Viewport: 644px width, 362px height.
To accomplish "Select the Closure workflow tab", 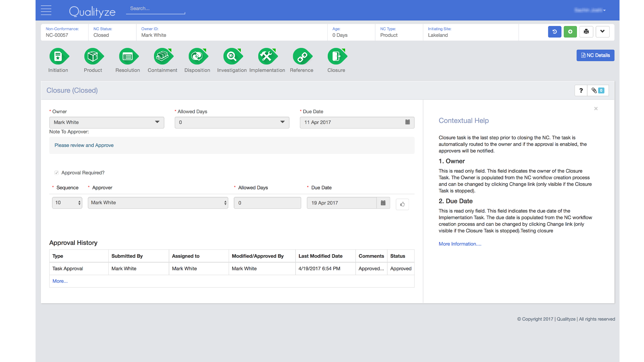I will 336,56.
